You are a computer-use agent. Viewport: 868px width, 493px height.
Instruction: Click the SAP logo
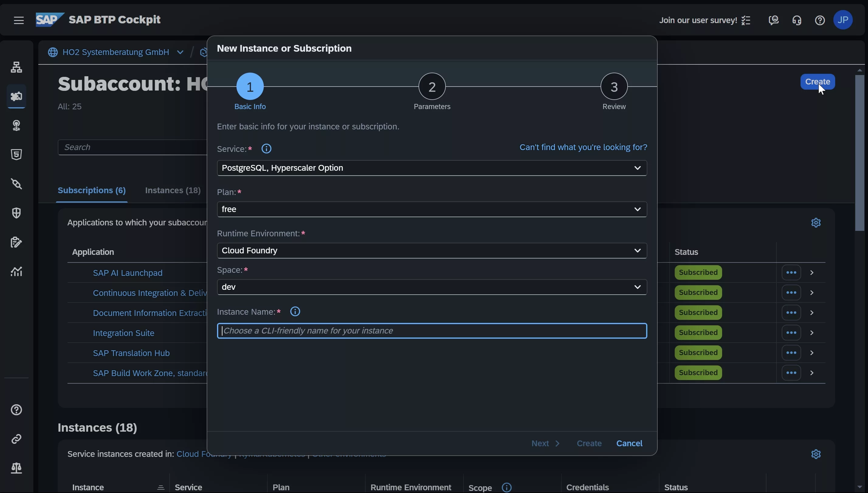(50, 20)
